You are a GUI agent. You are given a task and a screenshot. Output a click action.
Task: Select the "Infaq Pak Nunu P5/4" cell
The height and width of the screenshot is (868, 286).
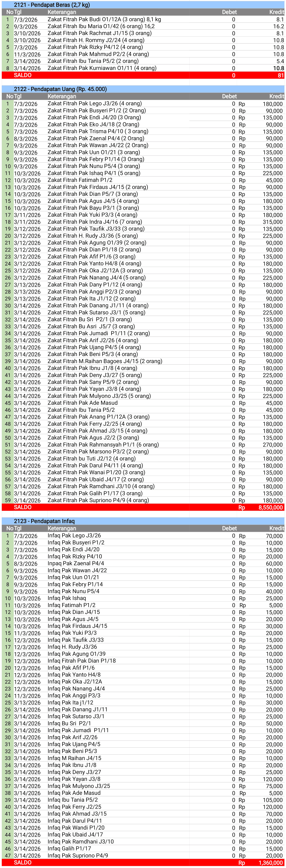73,591
